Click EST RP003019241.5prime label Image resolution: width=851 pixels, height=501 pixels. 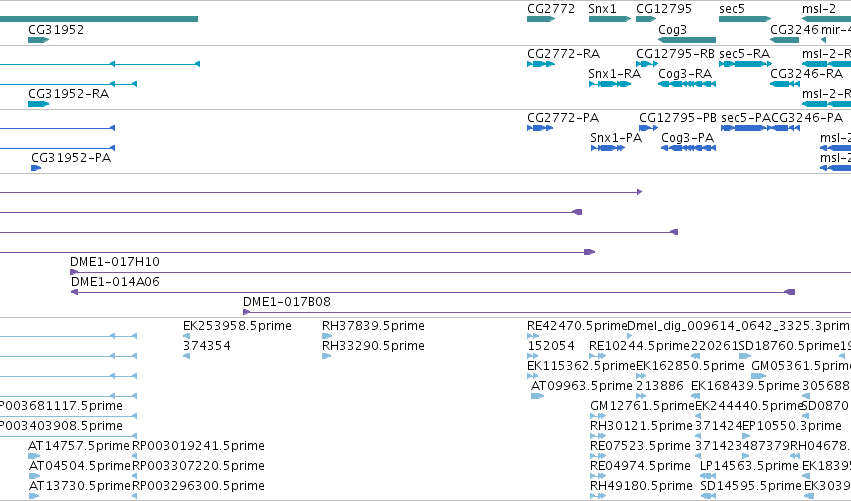[199, 446]
